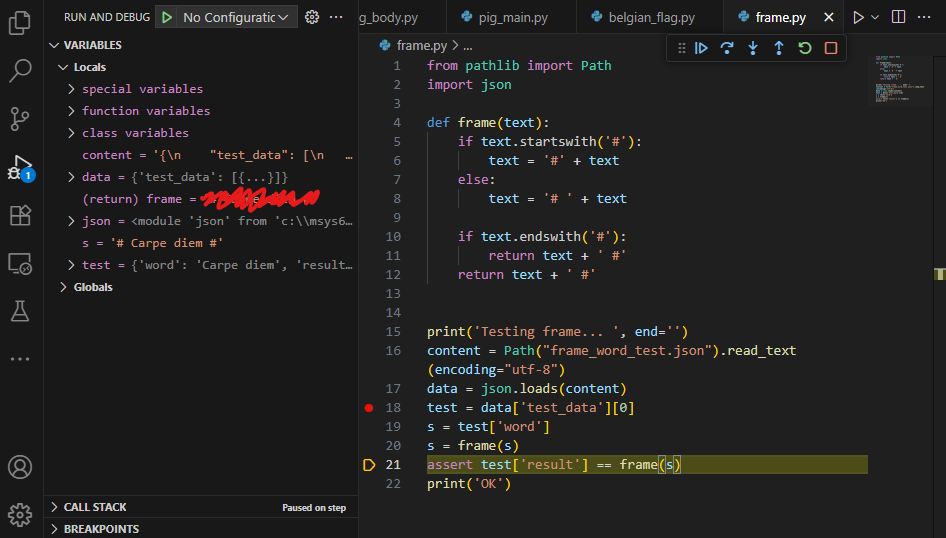
Task: Click "frame_word_test.json" string on line 16
Action: pos(627,350)
